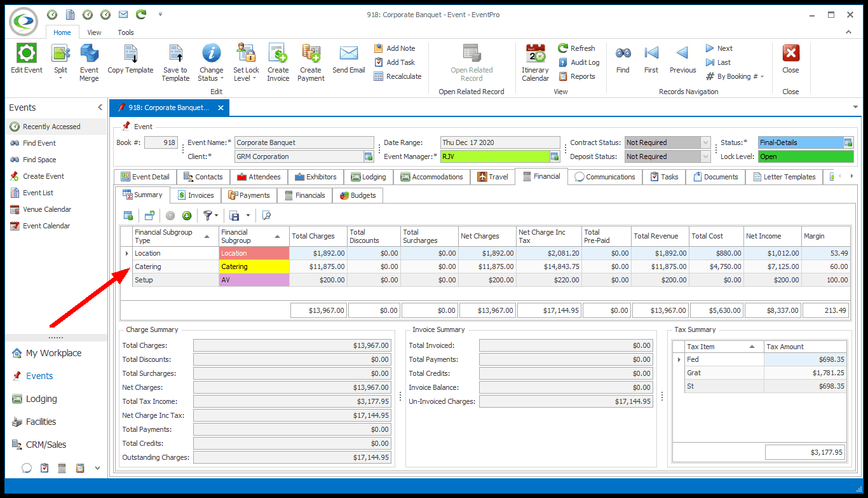Select the purple AV subgroup cell
This screenshot has width=868, height=498.
tap(254, 280)
